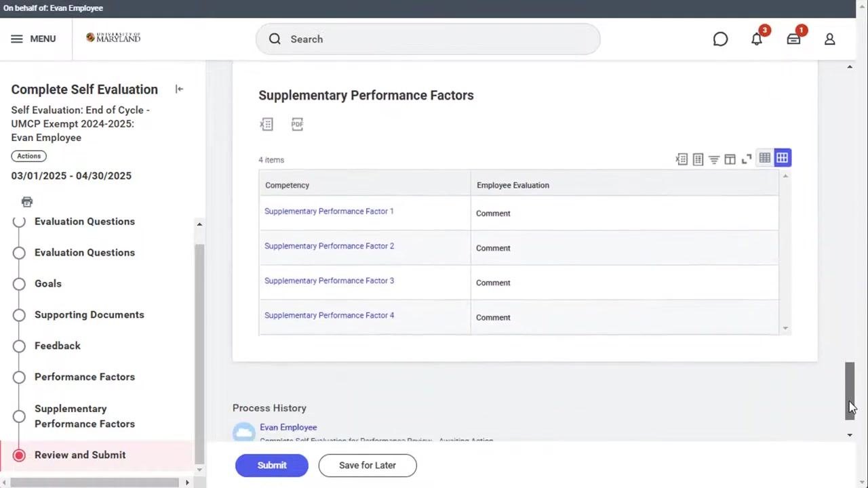The width and height of the screenshot is (868, 488).
Task: Open the chat bubble icon
Action: 720,39
